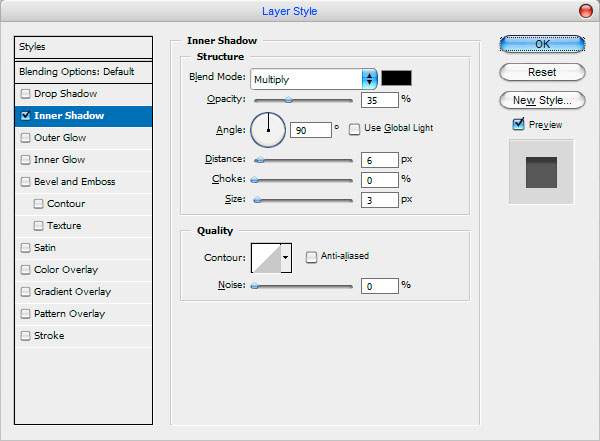Click the Noise slider handle
This screenshot has width=600, height=441.
pos(254,286)
